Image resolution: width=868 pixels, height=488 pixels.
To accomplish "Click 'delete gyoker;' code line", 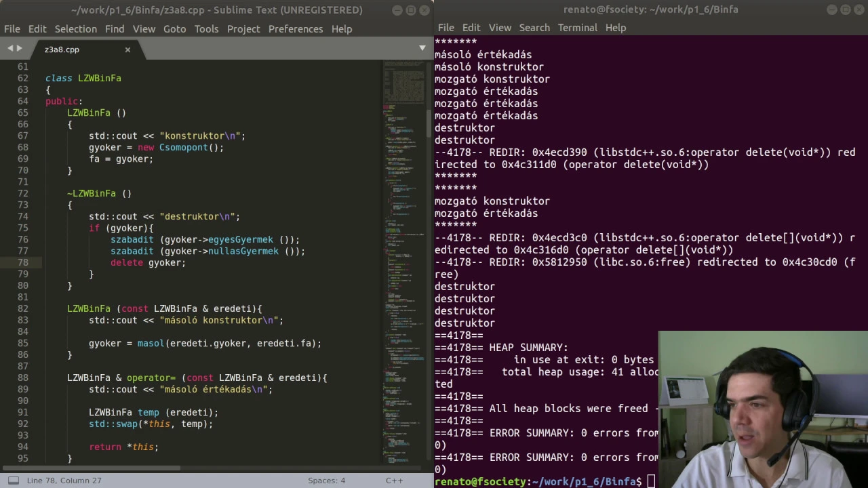I will (x=148, y=262).
